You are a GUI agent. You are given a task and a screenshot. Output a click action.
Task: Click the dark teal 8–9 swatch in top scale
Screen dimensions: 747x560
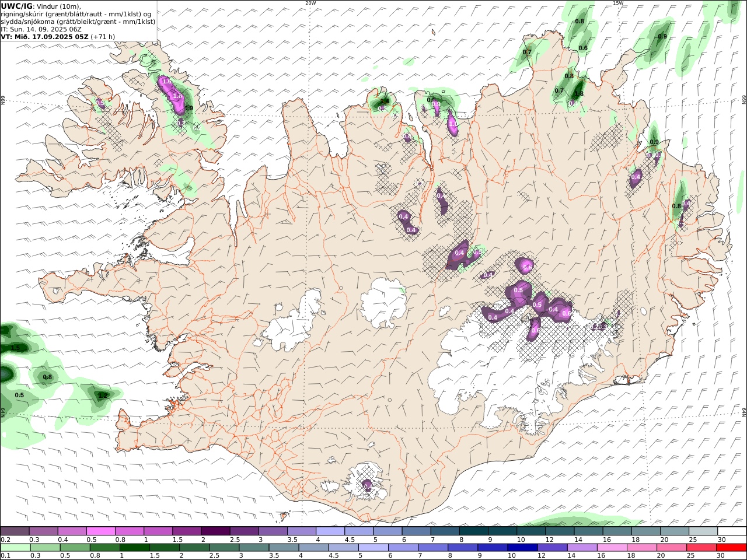[473, 531]
